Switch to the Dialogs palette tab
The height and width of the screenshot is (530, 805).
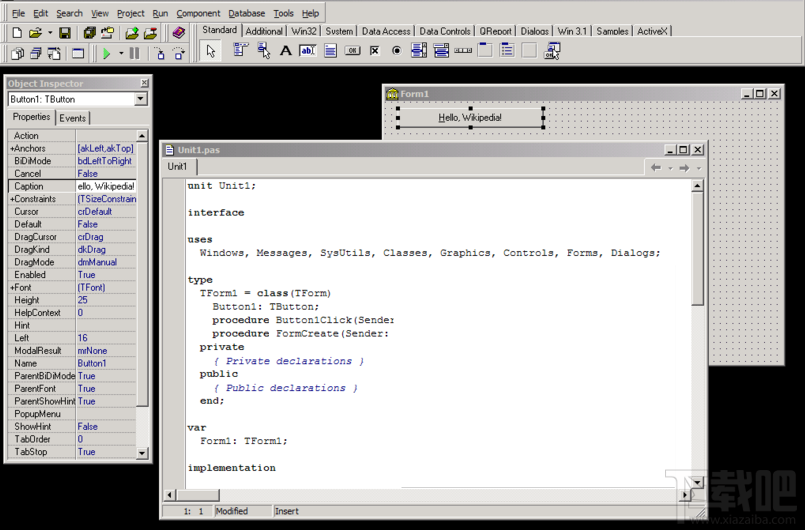[x=534, y=31]
